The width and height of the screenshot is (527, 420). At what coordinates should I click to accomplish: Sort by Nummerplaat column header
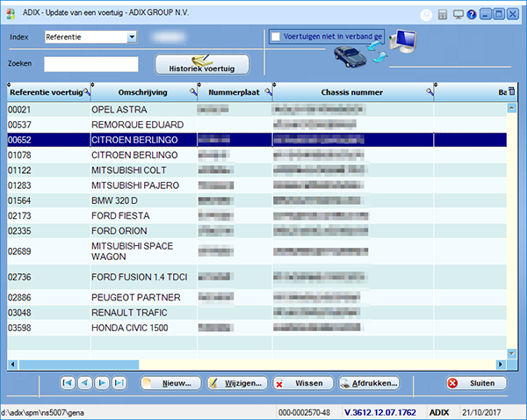[234, 92]
